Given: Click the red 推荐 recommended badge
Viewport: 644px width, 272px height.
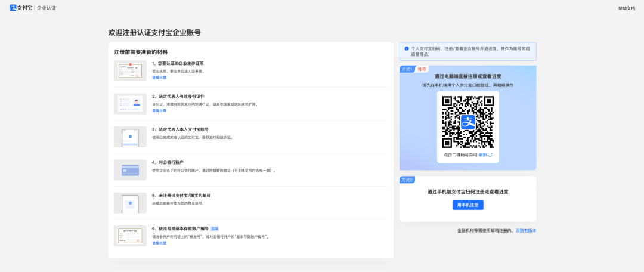Looking at the screenshot, I should click(x=422, y=69).
